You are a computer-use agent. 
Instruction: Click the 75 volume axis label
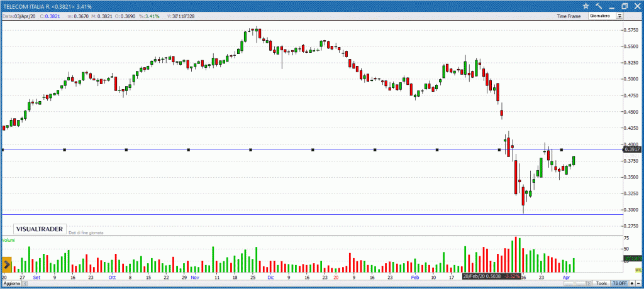click(x=627, y=238)
